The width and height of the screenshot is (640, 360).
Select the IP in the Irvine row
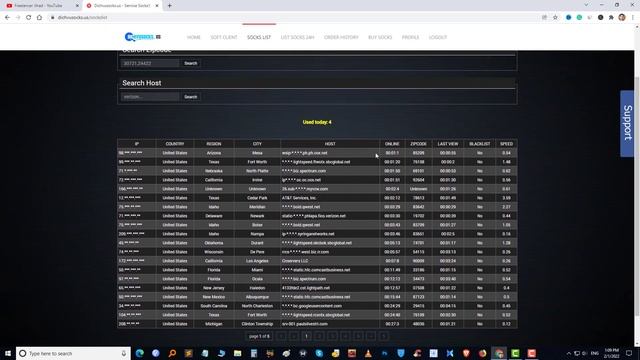(x=131, y=180)
